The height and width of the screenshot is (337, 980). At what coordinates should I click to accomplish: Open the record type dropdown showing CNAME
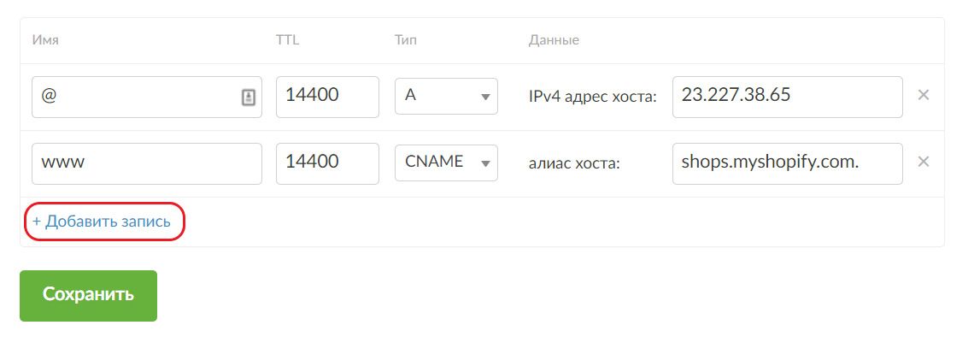click(x=446, y=163)
